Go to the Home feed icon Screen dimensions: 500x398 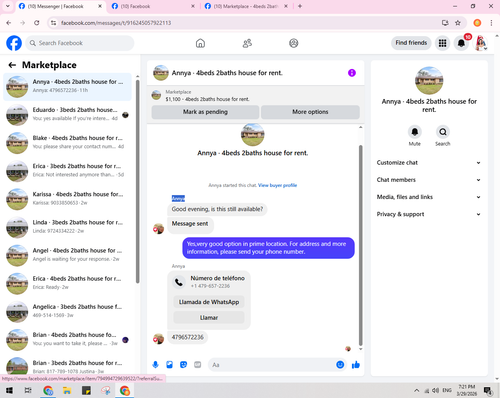click(200, 43)
